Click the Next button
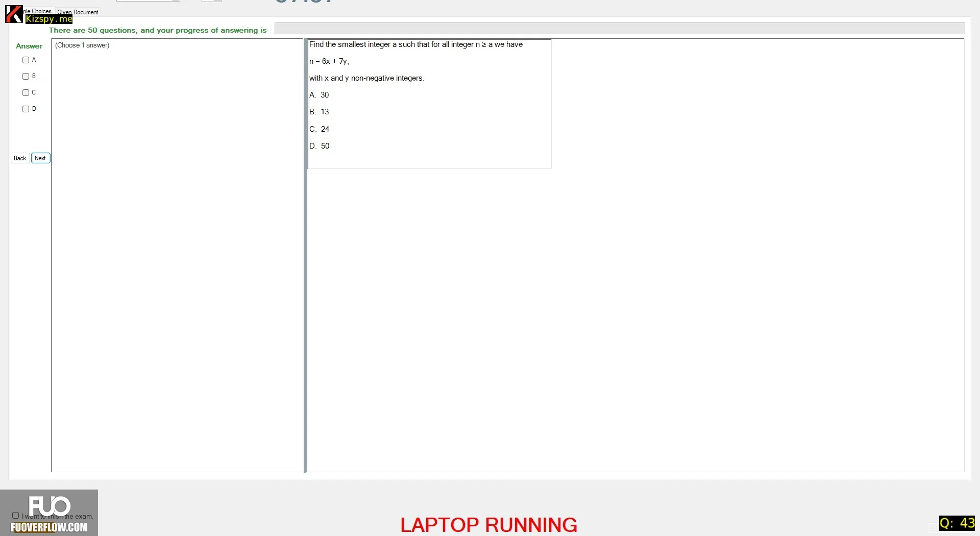 [x=40, y=158]
